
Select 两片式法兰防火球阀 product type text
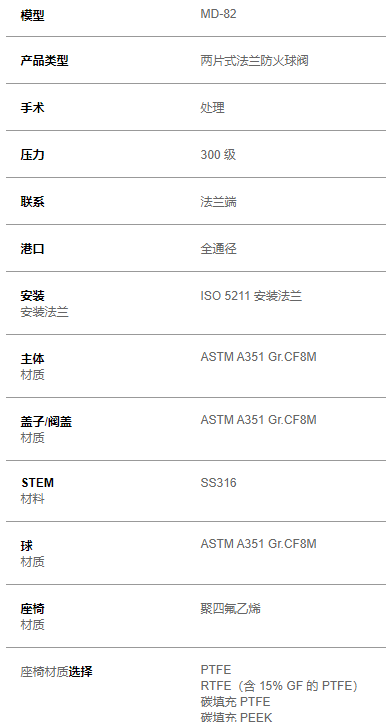(x=254, y=61)
